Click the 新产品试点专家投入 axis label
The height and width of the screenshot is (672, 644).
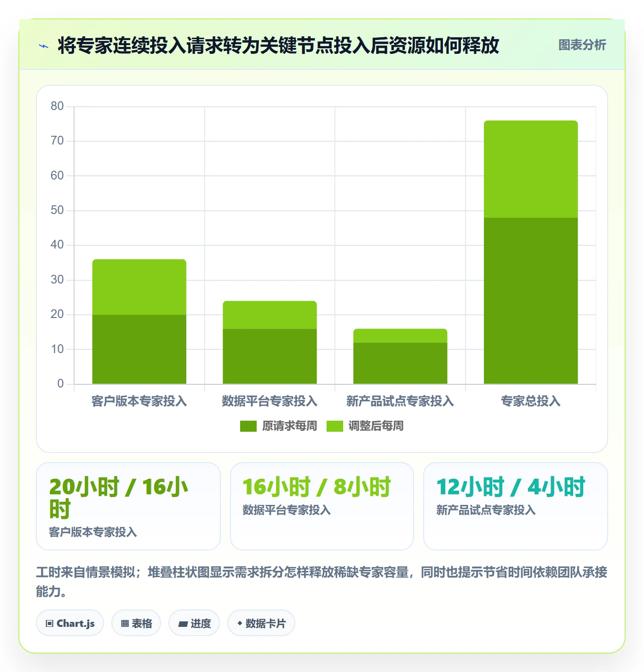click(x=400, y=401)
